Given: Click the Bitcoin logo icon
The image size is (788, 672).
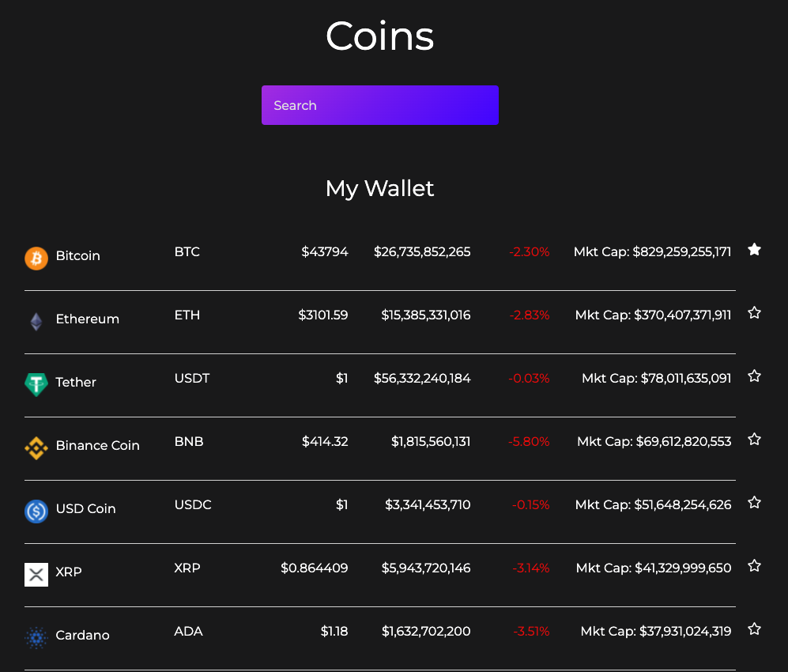Looking at the screenshot, I should pos(36,259).
